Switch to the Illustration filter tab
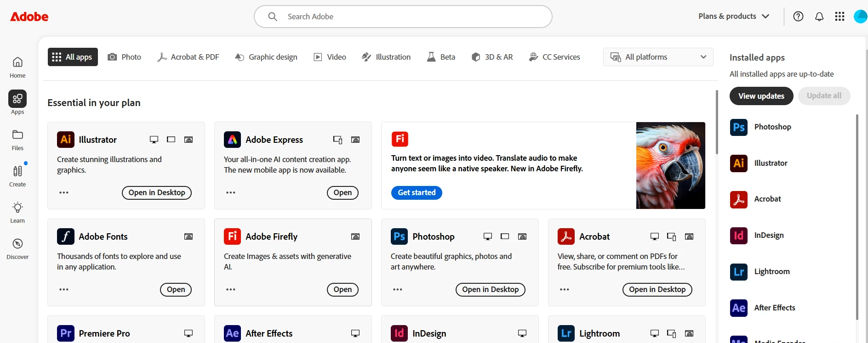Viewport: 868px width, 343px height. pos(386,57)
